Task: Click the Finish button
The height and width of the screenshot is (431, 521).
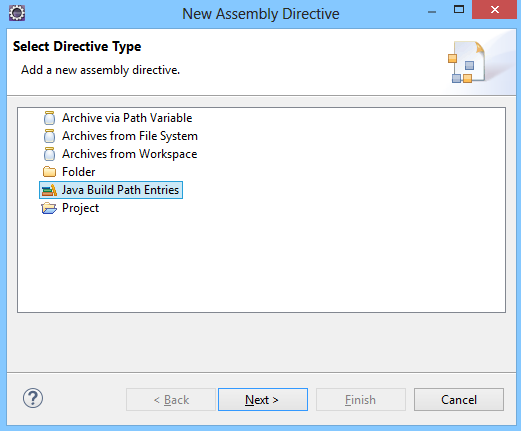Action: click(361, 399)
